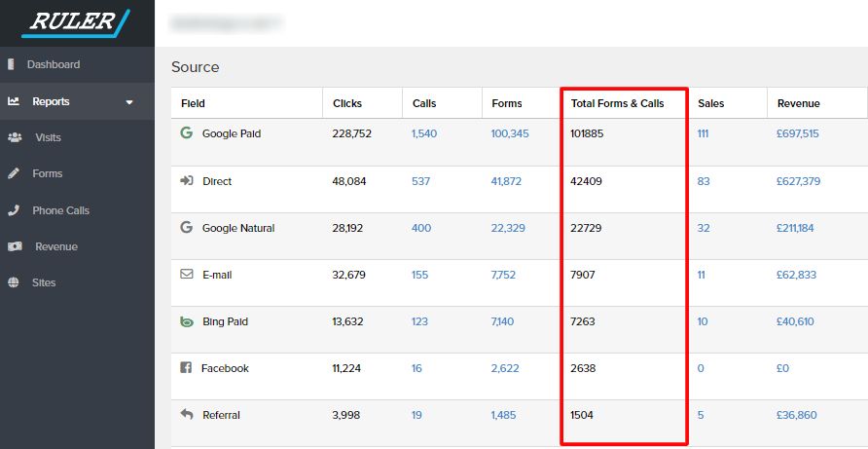Click the Phone Calls handset icon
Screen dimensions: 868x449
(14, 210)
